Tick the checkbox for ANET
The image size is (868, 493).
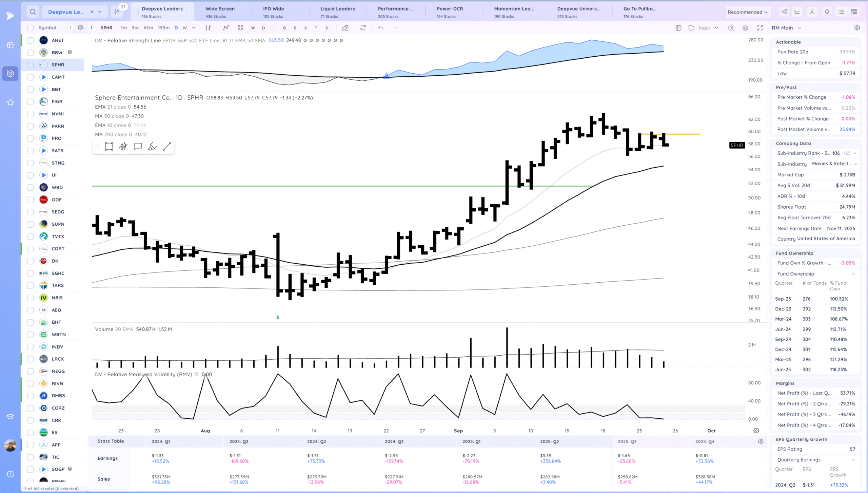pyautogui.click(x=31, y=40)
